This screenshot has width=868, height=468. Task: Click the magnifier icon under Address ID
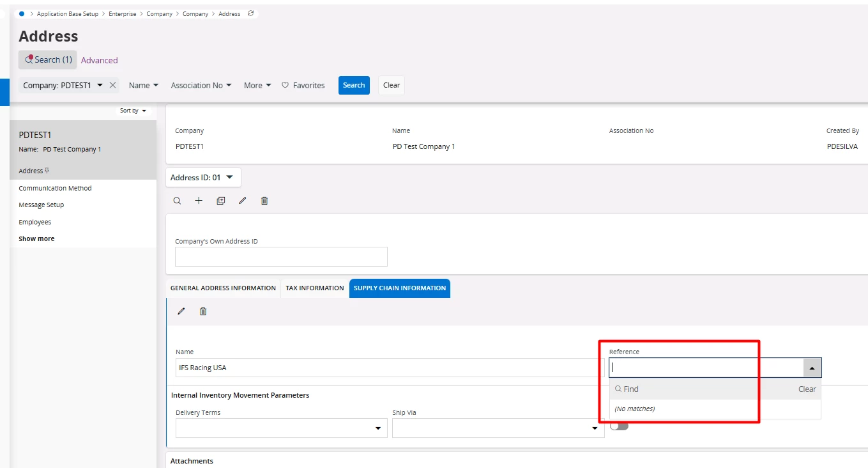178,201
